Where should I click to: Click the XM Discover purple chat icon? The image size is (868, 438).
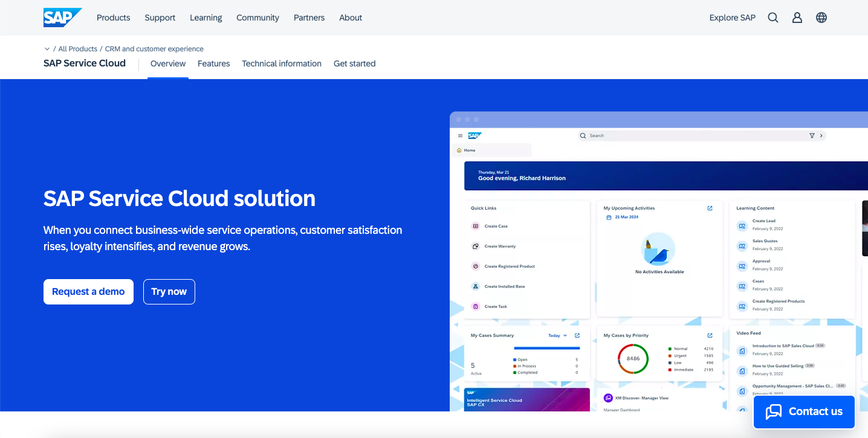pos(608,398)
